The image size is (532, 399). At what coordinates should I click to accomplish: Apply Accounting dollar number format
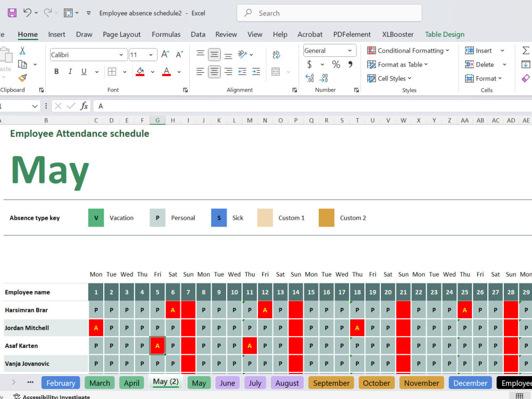click(x=309, y=64)
